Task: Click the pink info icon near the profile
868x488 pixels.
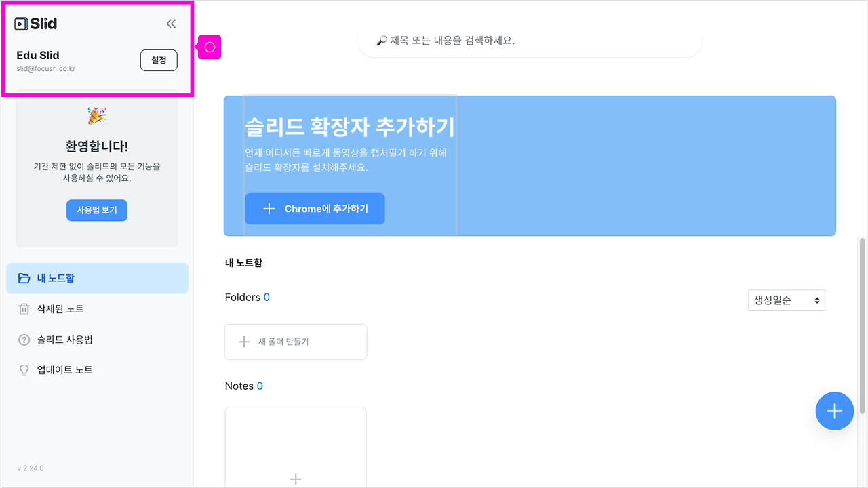Action: (209, 47)
